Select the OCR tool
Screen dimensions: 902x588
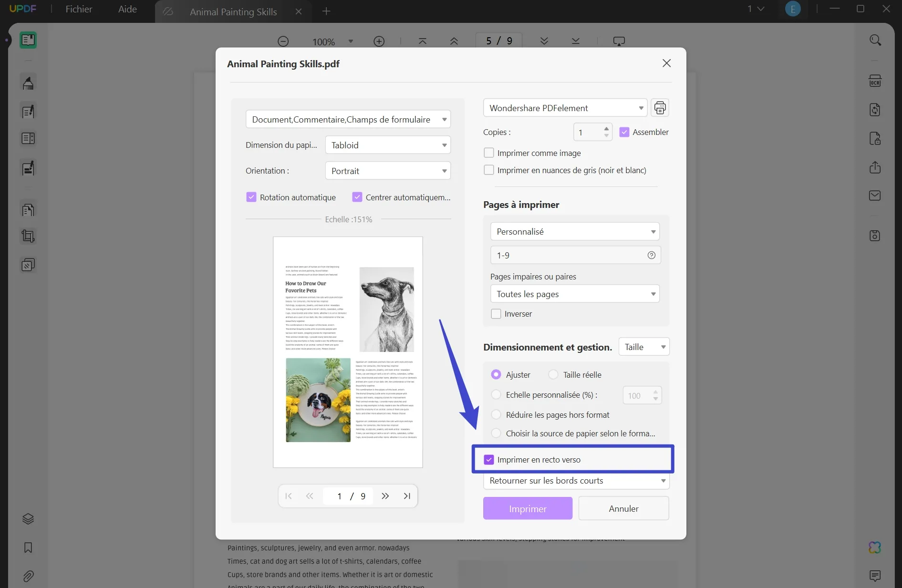(875, 81)
